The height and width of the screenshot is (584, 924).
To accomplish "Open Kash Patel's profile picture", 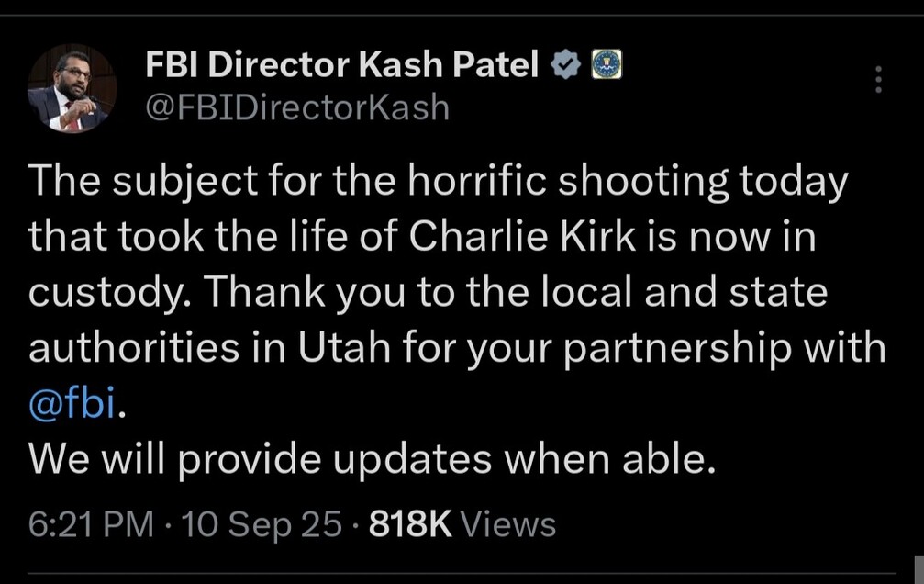I will (72, 89).
